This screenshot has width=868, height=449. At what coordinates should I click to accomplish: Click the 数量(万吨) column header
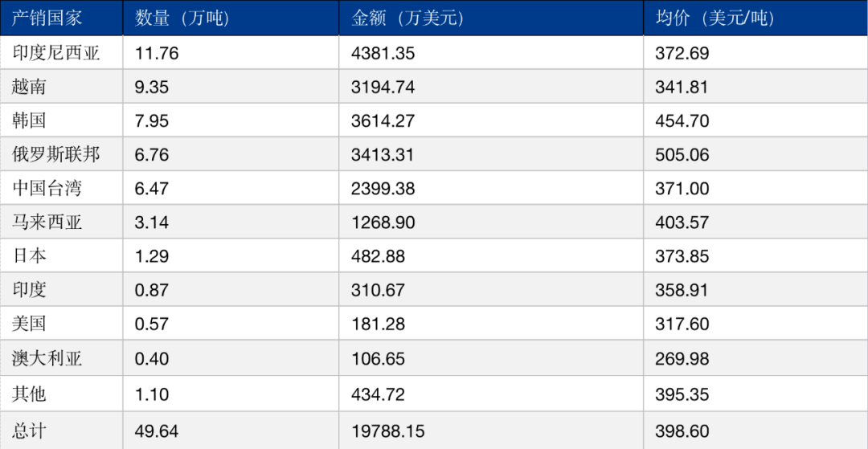tap(182, 18)
